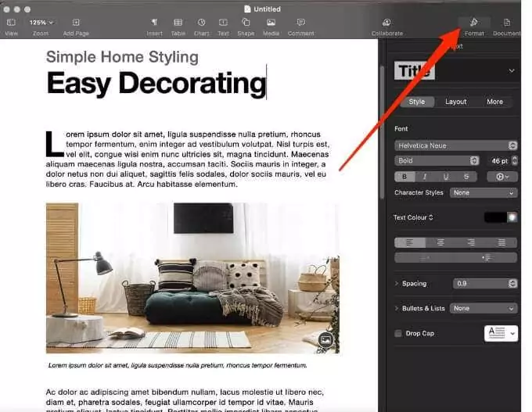Add a Table from the toolbar
This screenshot has width=532, height=412.
coord(178,27)
